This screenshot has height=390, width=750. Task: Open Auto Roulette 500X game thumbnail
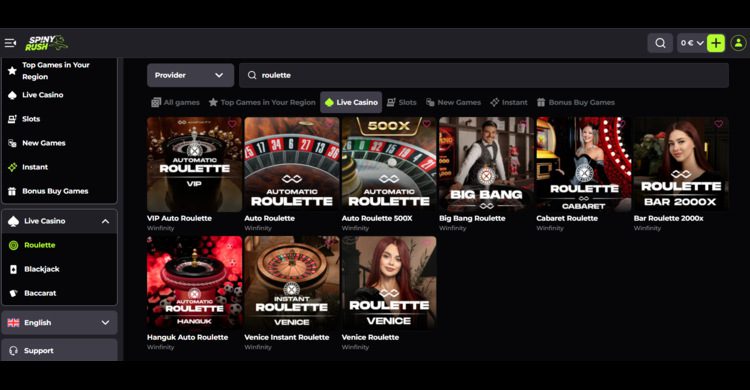[x=389, y=164]
